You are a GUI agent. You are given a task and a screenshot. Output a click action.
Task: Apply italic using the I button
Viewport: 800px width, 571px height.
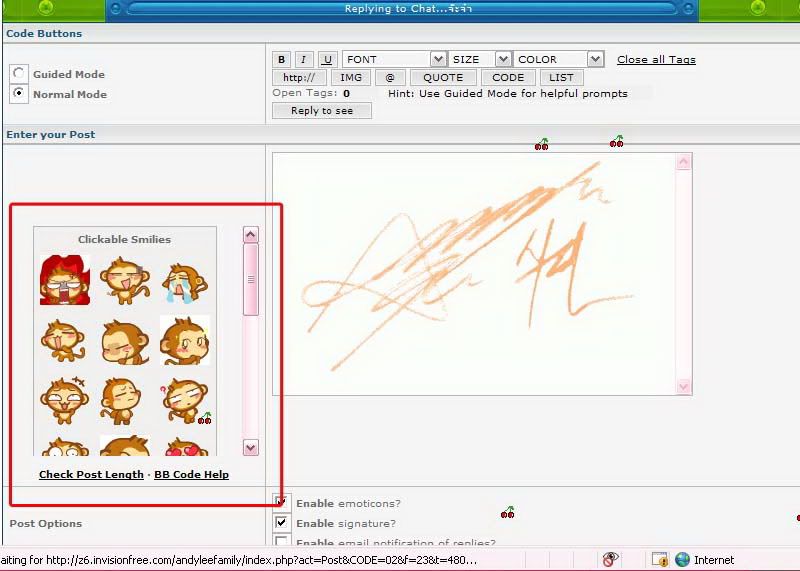[304, 60]
